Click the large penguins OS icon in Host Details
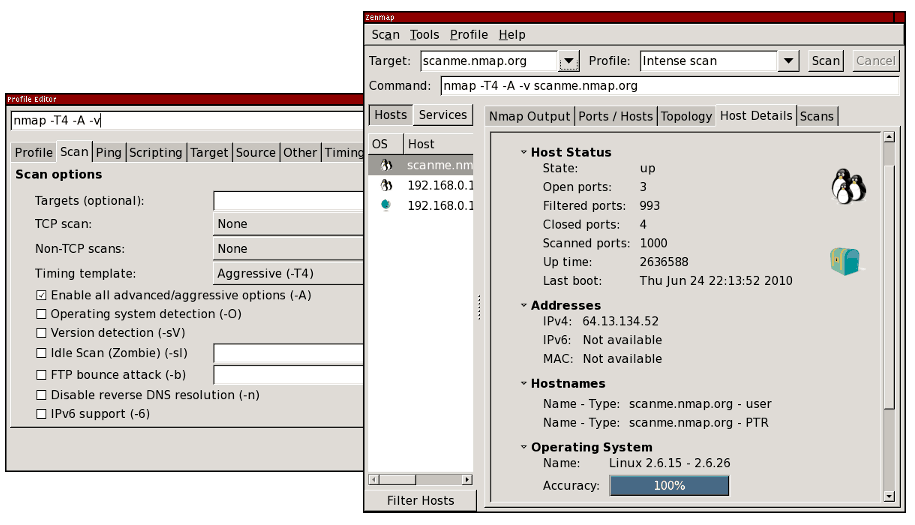 (848, 186)
